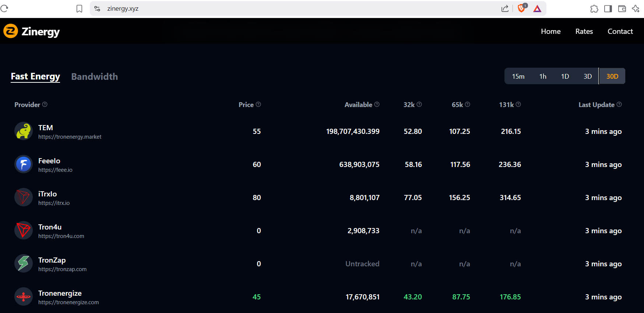Click the Zinergy brand name text
Screen dimensions: 644x313
tap(41, 32)
